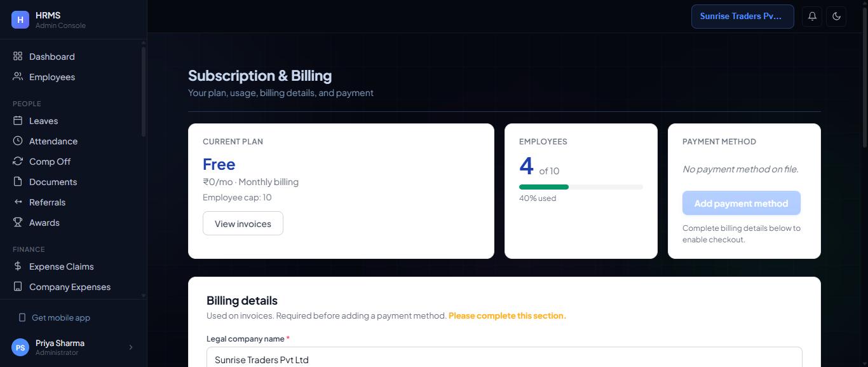Toggle dark mode moon icon
This screenshot has width=868, height=367.
pyautogui.click(x=836, y=17)
